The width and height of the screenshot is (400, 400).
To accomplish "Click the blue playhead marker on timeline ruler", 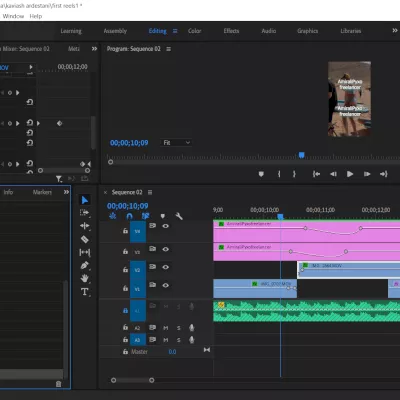I will 280,217.
